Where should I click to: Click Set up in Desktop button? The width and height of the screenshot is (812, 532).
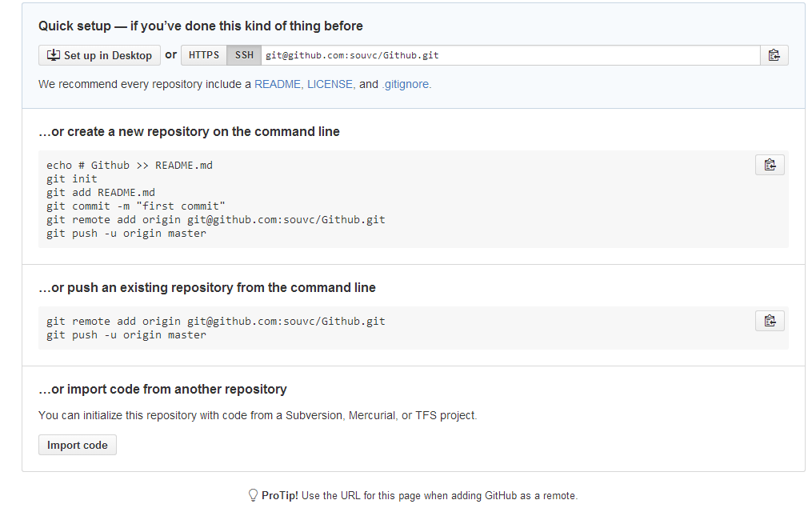99,55
